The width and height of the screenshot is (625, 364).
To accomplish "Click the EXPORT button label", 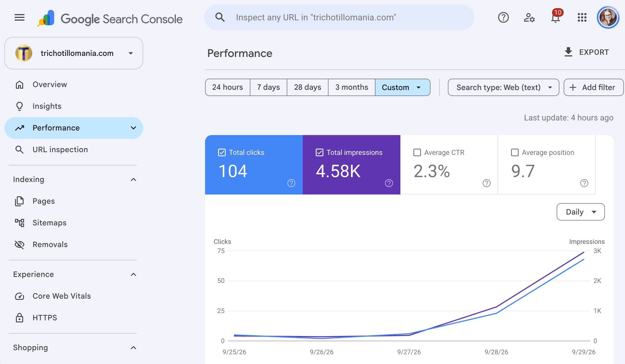I will [594, 52].
